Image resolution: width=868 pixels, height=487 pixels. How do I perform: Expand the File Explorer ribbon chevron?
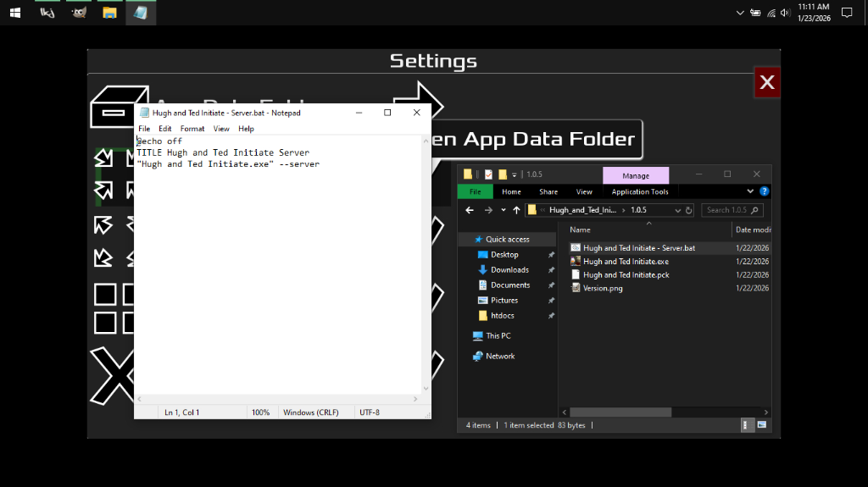click(751, 192)
